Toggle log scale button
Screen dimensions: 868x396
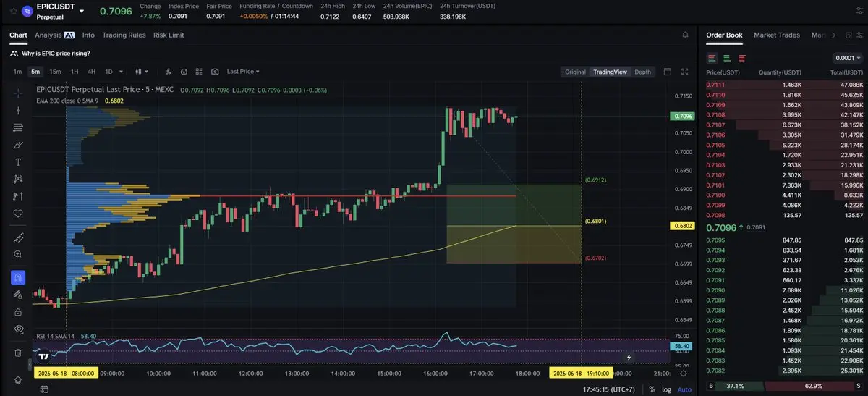coord(667,389)
